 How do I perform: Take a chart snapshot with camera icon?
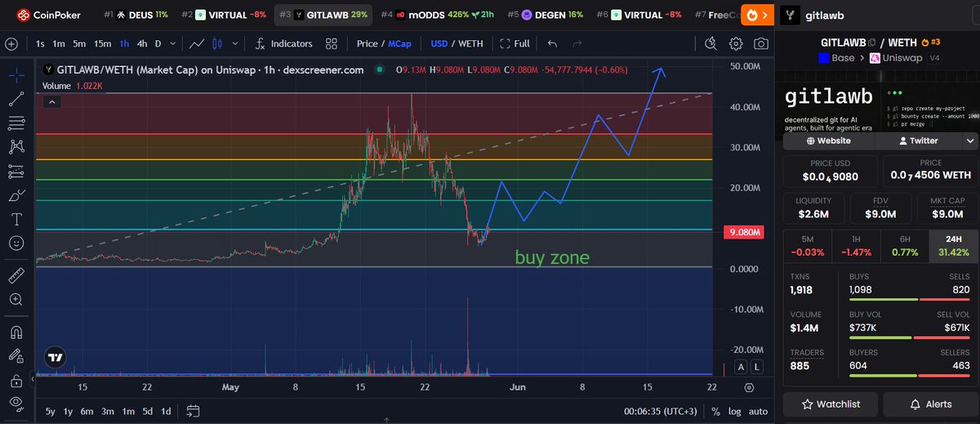pyautogui.click(x=760, y=43)
